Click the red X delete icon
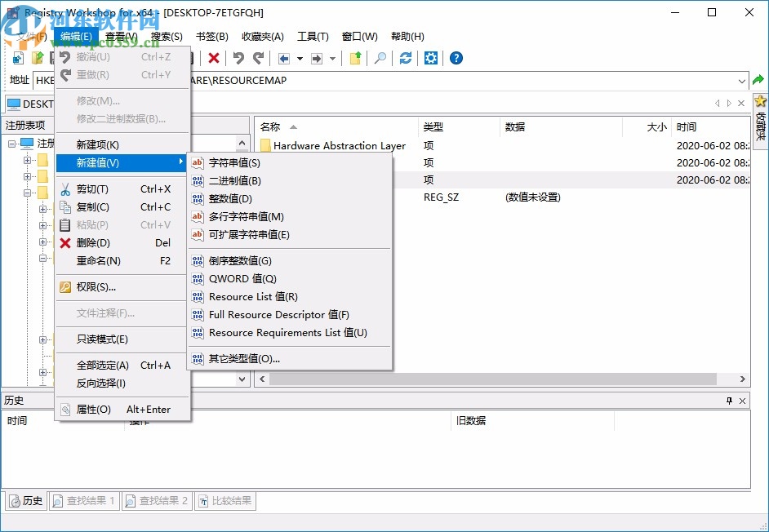The image size is (769, 532). click(214, 58)
